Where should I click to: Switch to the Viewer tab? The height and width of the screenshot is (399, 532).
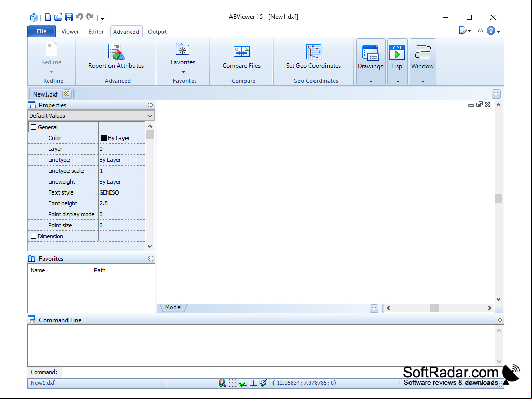[x=70, y=32]
